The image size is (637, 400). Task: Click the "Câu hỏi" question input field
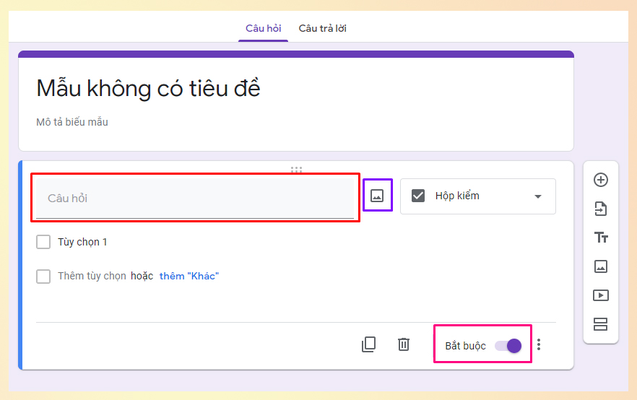point(195,198)
